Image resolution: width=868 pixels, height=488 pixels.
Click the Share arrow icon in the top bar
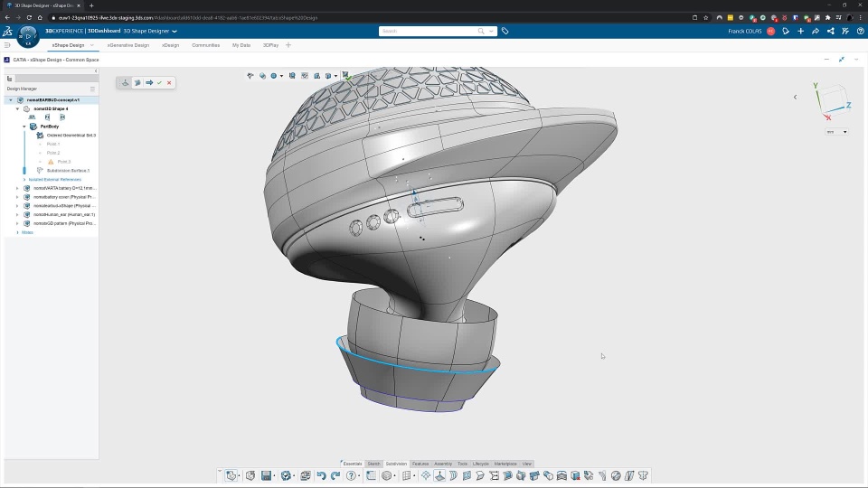click(x=816, y=31)
